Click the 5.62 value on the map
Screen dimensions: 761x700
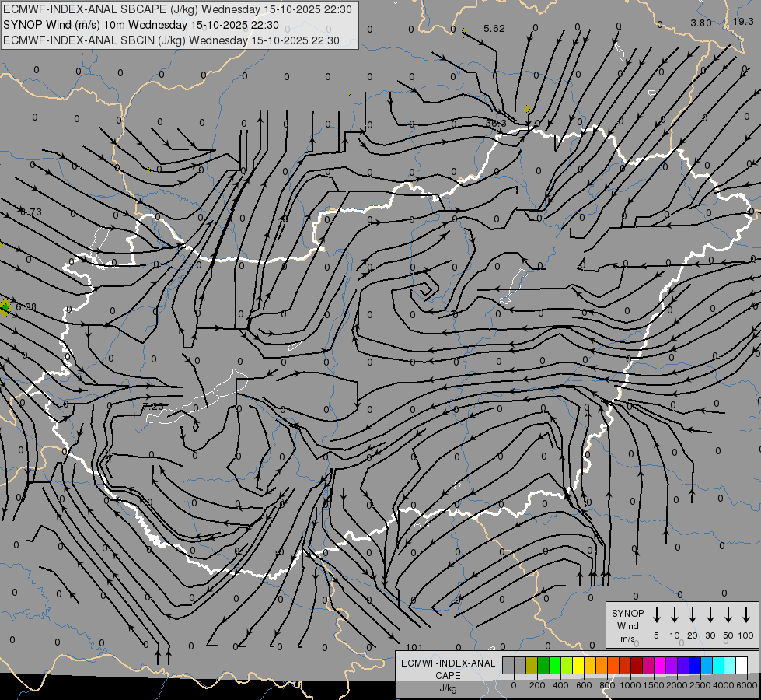click(494, 29)
